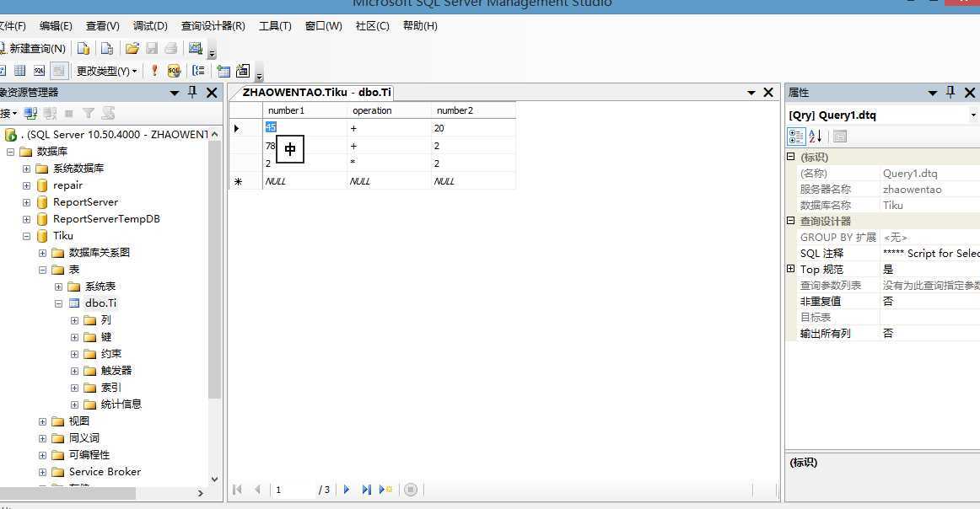Expand the repair database node
This screenshot has height=509, width=980.
tap(26, 185)
